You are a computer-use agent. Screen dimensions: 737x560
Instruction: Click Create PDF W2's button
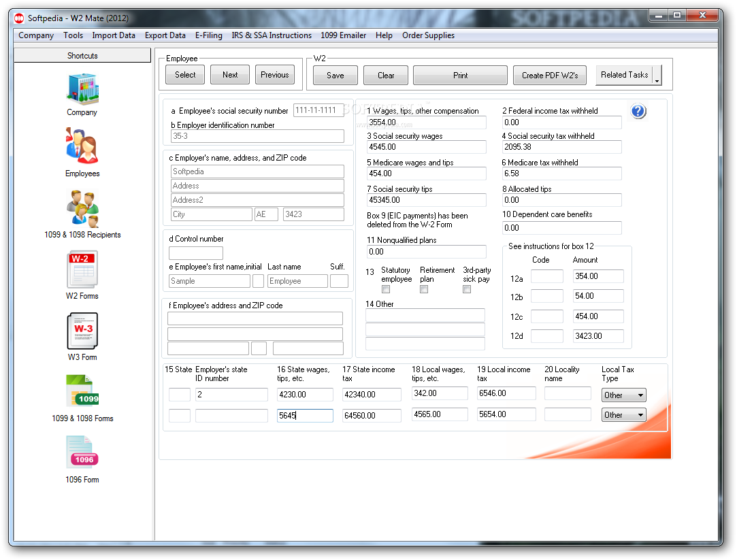pyautogui.click(x=550, y=75)
